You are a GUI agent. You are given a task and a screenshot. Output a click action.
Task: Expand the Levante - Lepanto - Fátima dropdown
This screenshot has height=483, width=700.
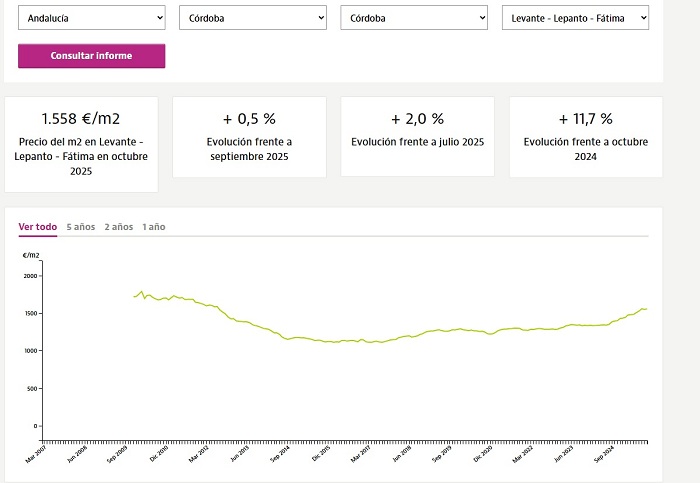[x=575, y=18]
